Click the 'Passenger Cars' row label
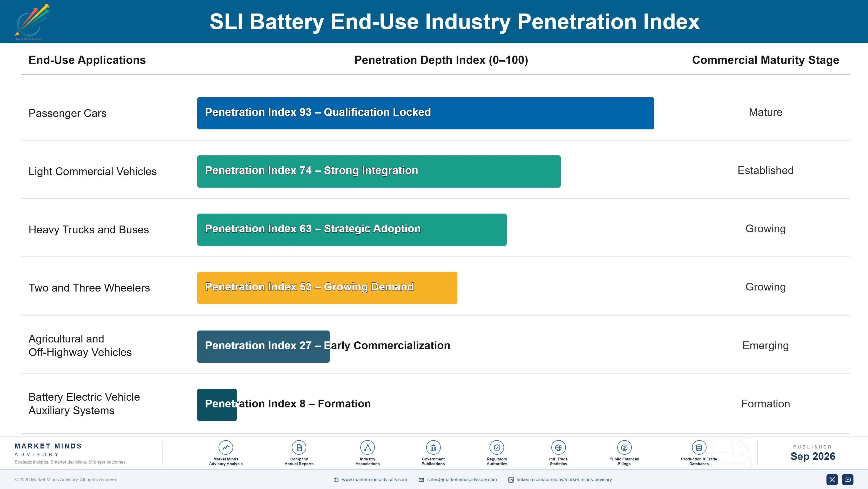The height and width of the screenshot is (489, 868). coord(67,113)
